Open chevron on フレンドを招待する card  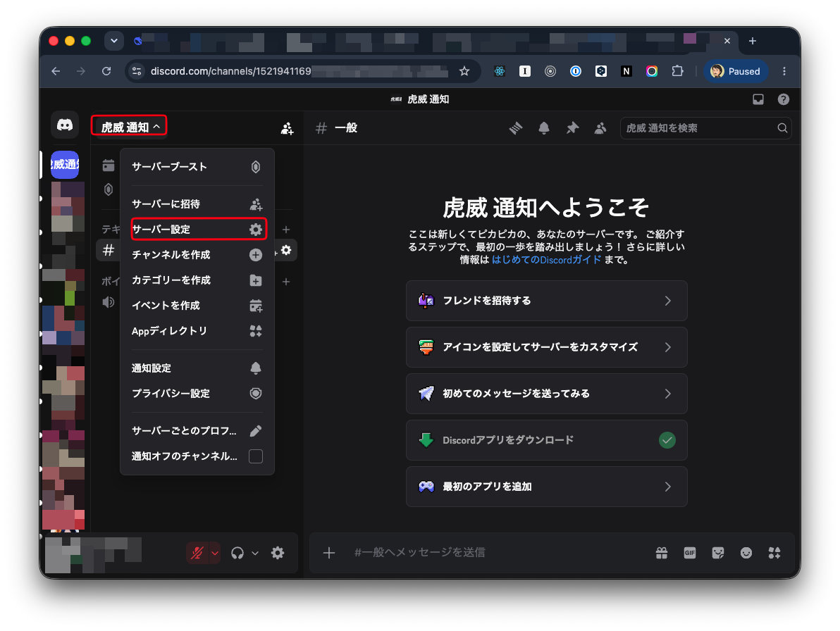pos(667,301)
